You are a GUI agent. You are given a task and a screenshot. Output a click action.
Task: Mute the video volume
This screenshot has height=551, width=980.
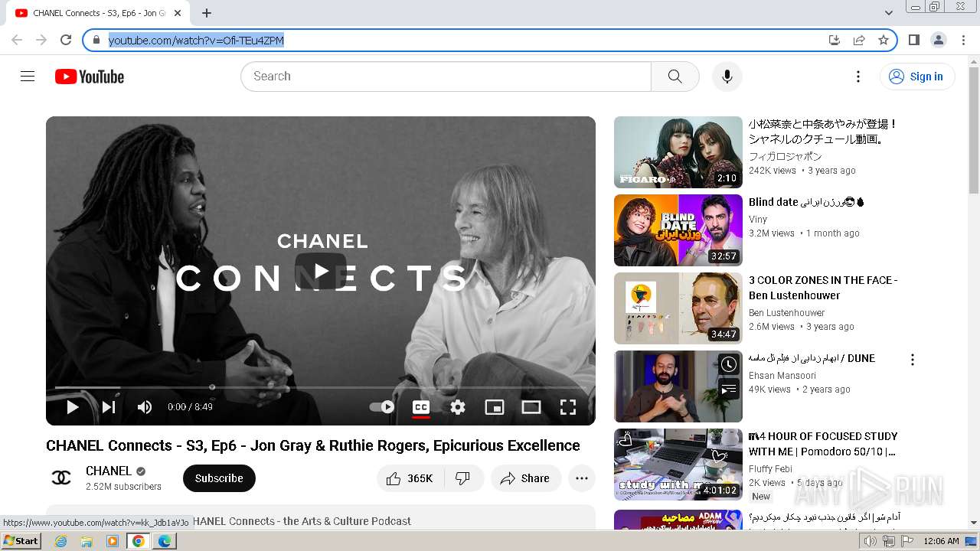coord(145,407)
